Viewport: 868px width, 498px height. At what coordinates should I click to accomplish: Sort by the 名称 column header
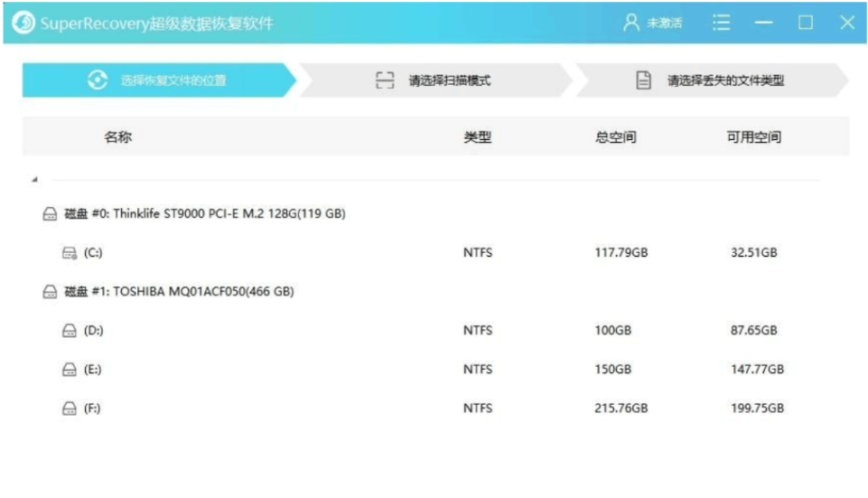[x=118, y=137]
